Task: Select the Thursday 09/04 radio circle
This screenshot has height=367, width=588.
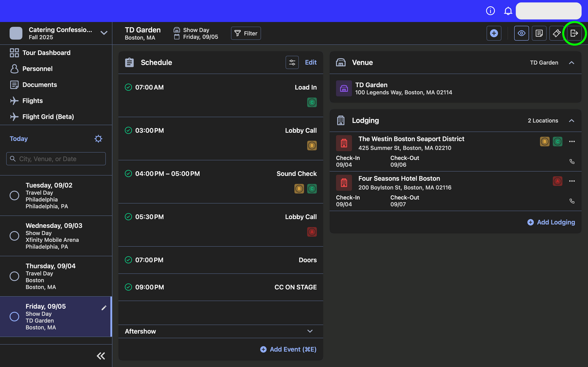Action: [x=14, y=276]
